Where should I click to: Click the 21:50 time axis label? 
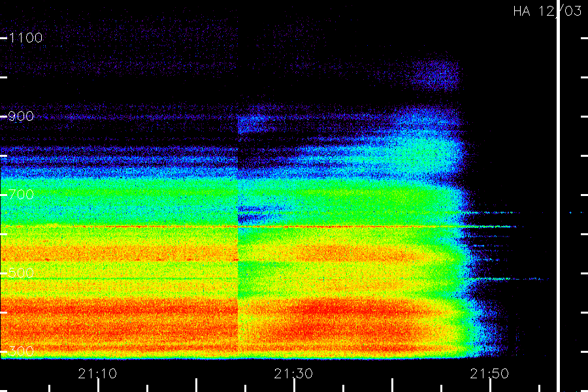pos(489,374)
